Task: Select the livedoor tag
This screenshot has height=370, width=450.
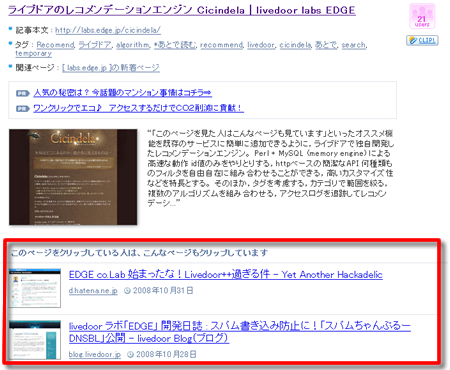Action: pyautogui.click(x=261, y=45)
